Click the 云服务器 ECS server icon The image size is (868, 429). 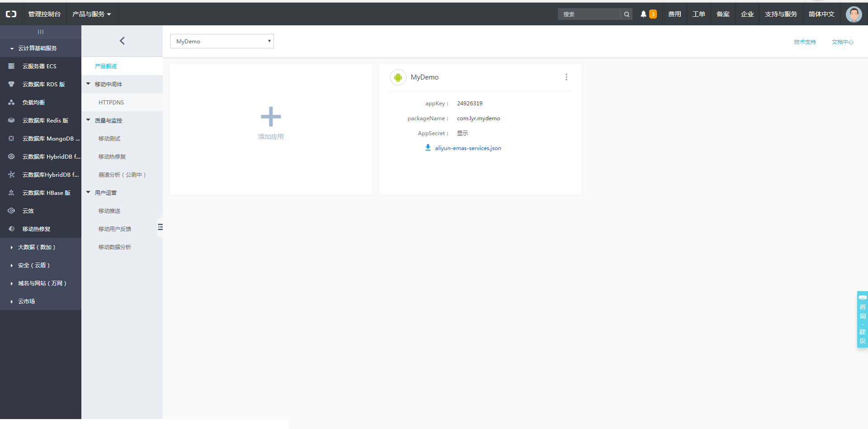pos(11,66)
